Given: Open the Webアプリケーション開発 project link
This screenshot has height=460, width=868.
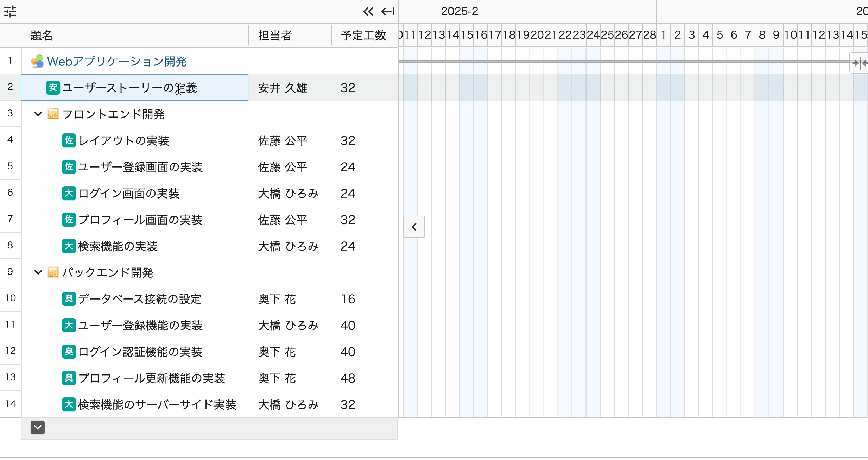Looking at the screenshot, I should click(117, 62).
